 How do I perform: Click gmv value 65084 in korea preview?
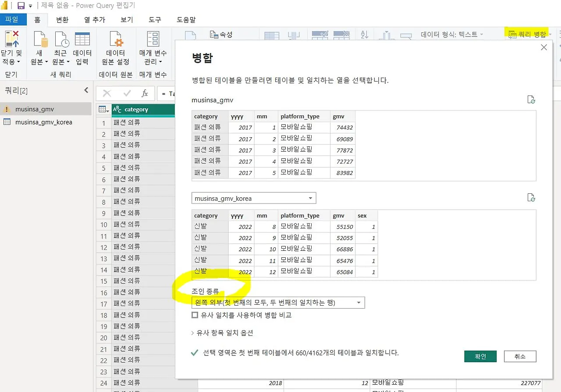(x=344, y=272)
